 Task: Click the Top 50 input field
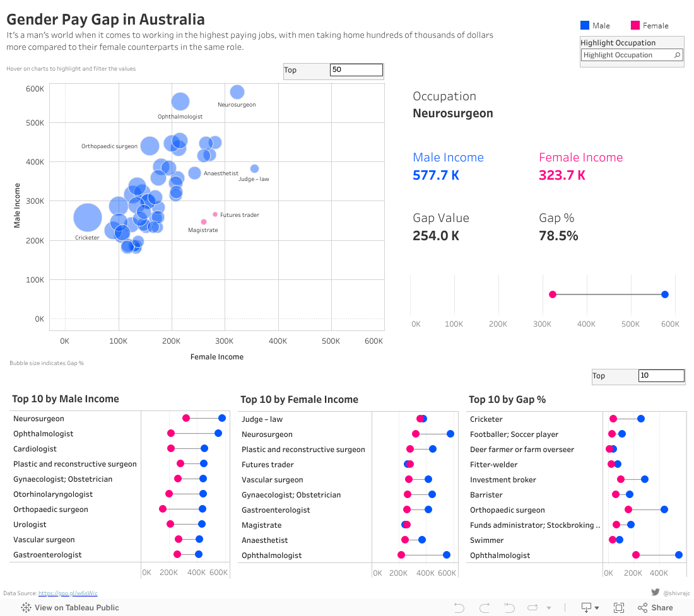(356, 70)
